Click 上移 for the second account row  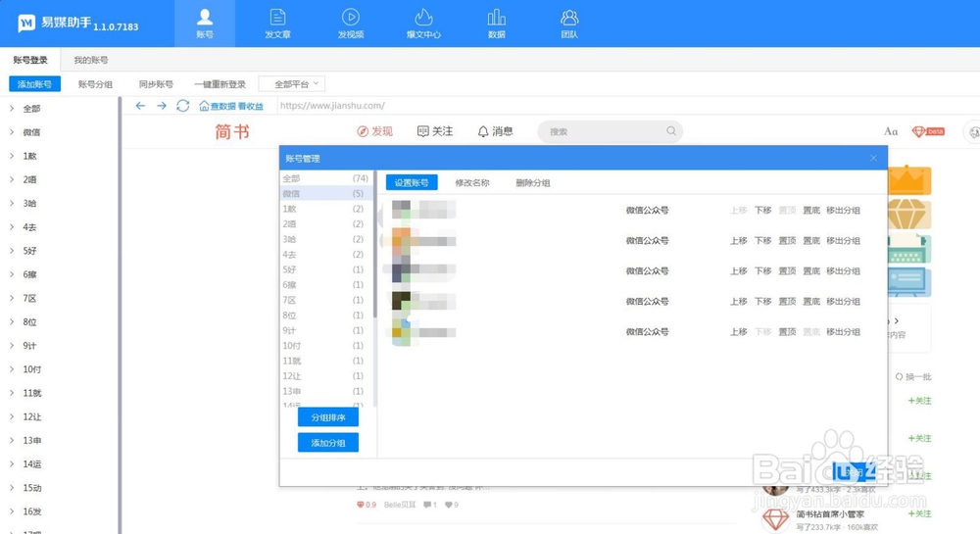(x=739, y=240)
